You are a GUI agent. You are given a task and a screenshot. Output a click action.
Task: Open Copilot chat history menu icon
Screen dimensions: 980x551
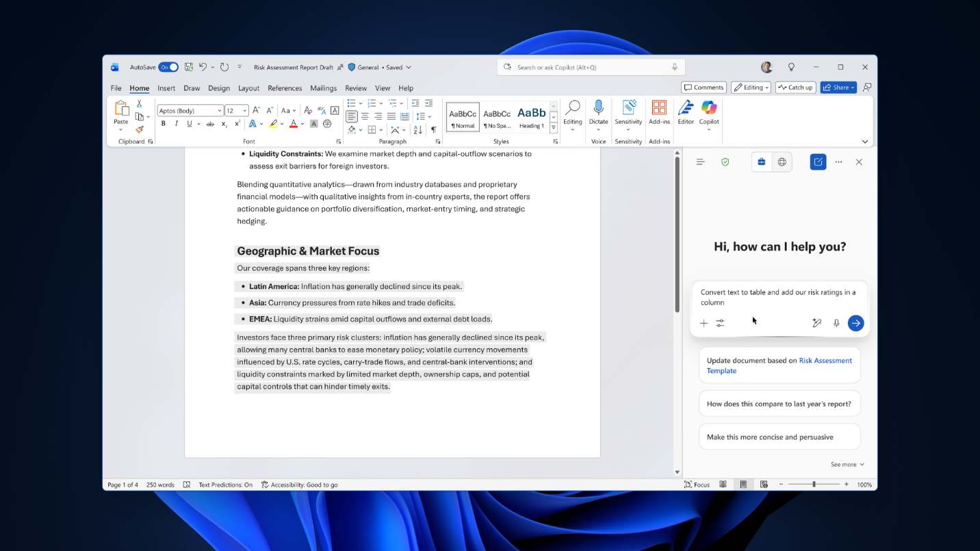coord(700,162)
